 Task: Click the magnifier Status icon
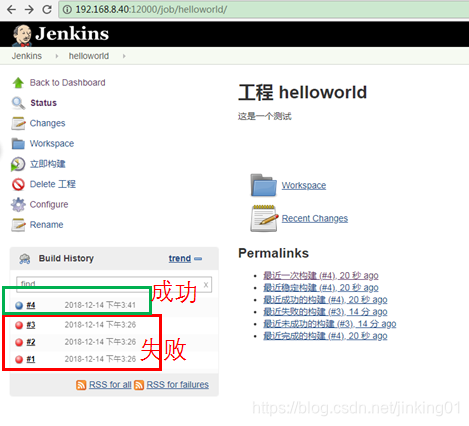point(18,103)
